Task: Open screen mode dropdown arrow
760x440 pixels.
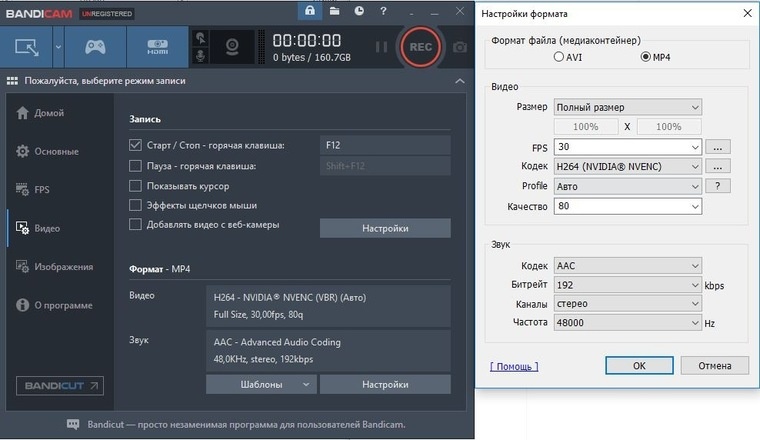Action: tap(58, 47)
